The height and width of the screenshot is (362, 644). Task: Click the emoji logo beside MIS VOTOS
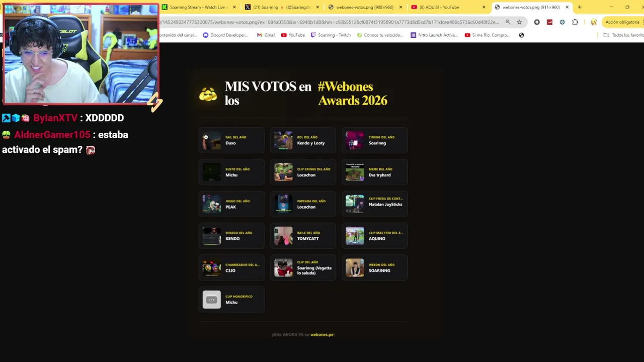[x=208, y=94]
